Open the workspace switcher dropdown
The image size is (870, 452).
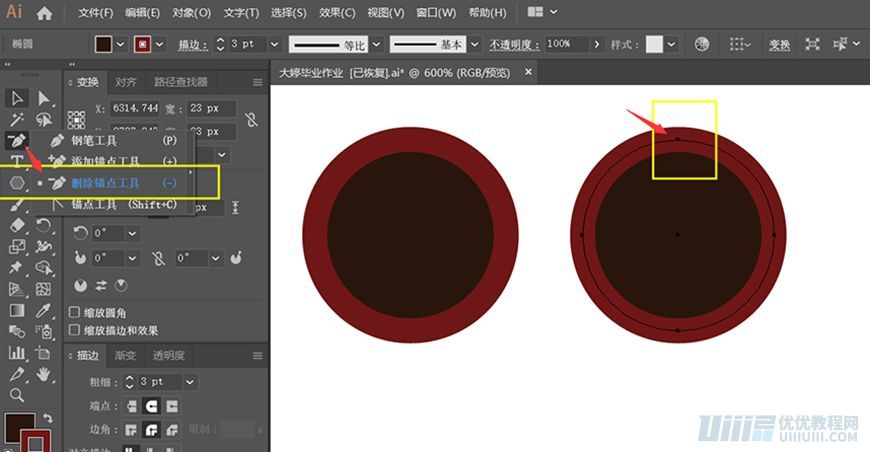pos(553,12)
